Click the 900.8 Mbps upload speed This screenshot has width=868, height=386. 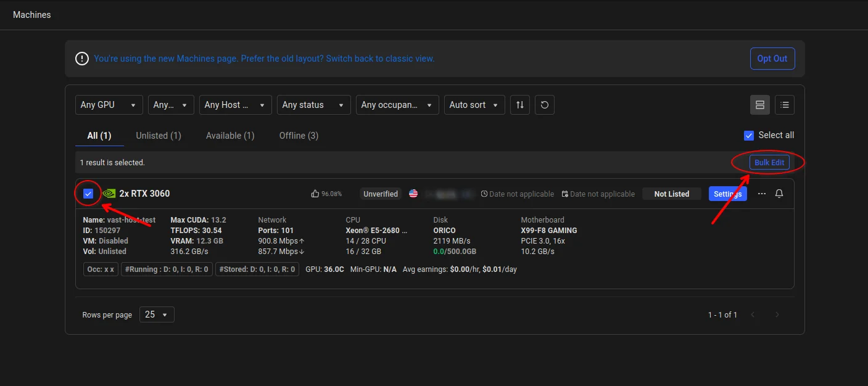tap(281, 240)
